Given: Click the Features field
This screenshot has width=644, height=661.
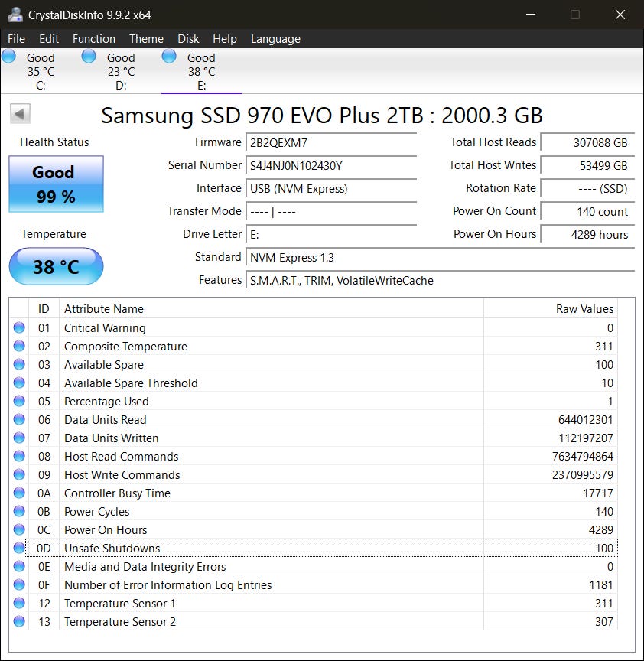Looking at the screenshot, I should click(x=441, y=280).
